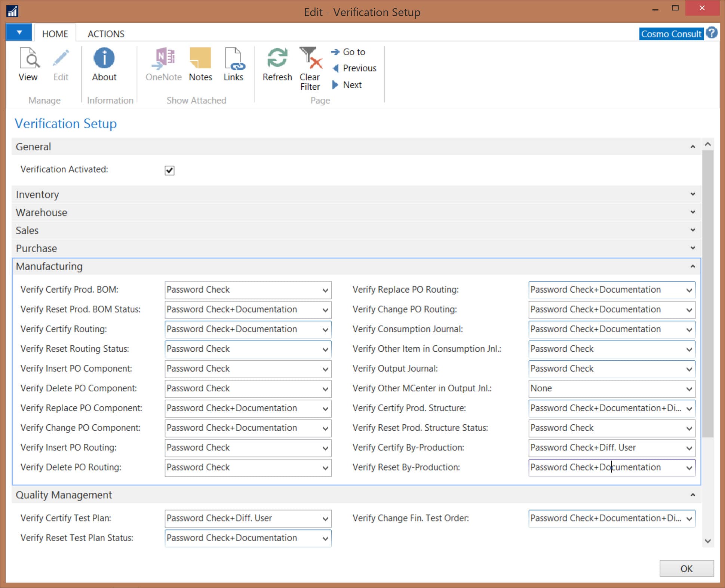
Task: Select the HOME ribbon tab
Action: click(x=55, y=34)
